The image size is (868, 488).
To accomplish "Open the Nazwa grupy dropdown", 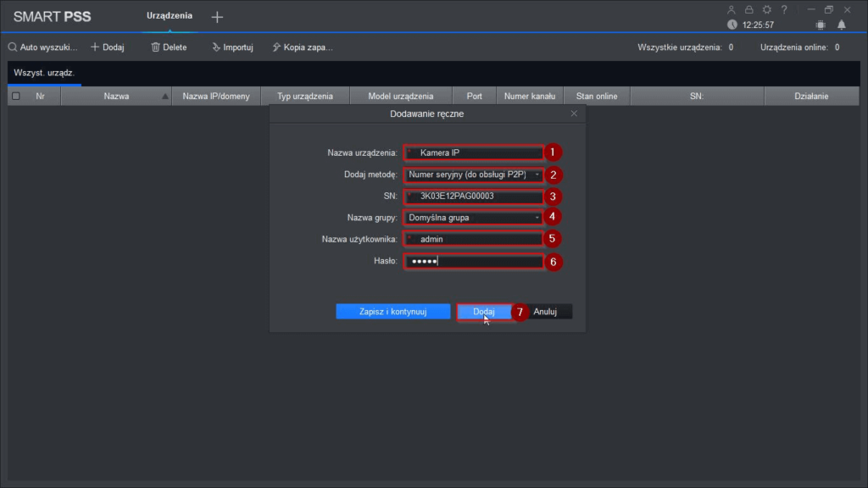I will click(x=473, y=218).
